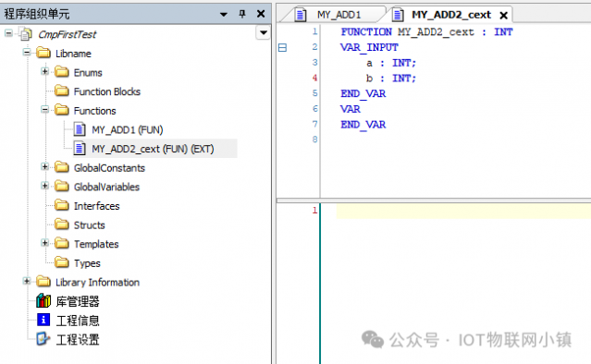Expand the Library Information node
This screenshot has height=364, width=591.
(27, 281)
